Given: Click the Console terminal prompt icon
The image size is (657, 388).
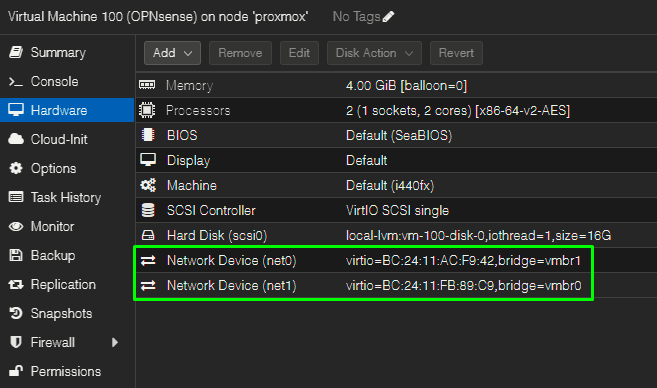Looking at the screenshot, I should tap(16, 82).
